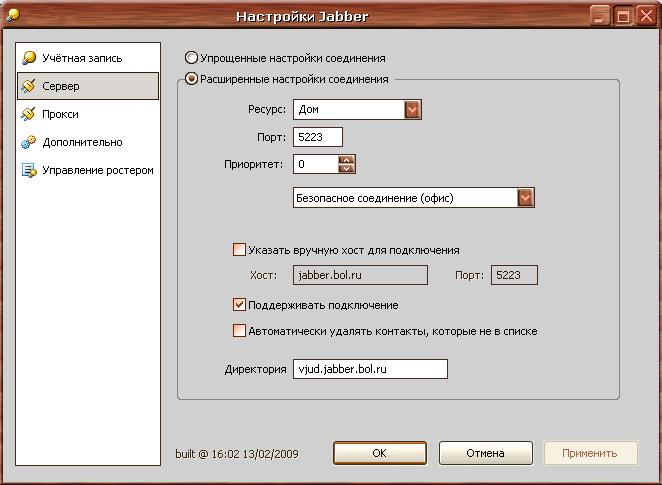Select the Сервер section label

point(60,86)
